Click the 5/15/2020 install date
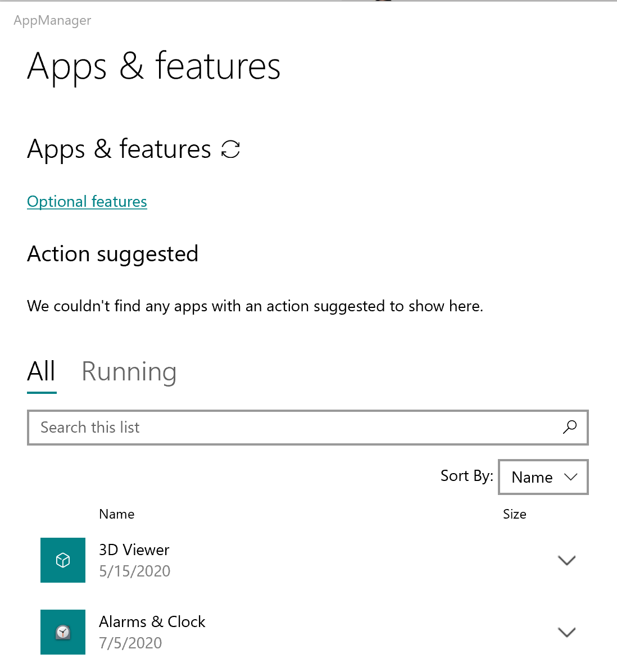This screenshot has height=672, width=617. (135, 571)
